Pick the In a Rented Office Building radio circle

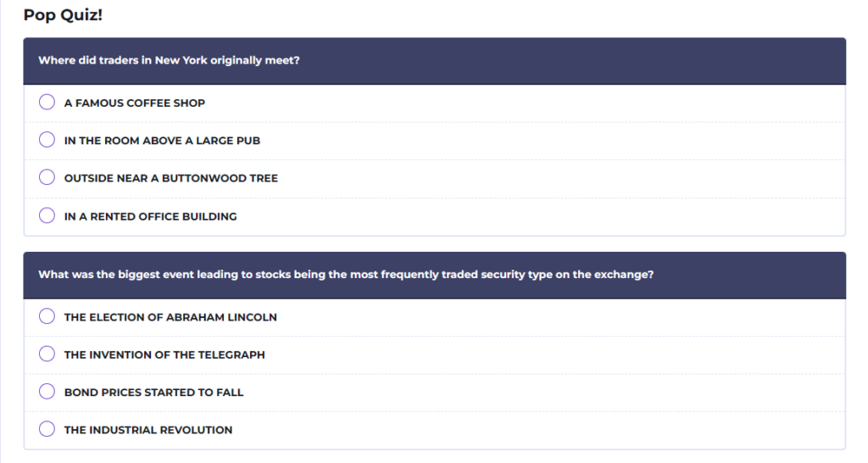tap(47, 215)
